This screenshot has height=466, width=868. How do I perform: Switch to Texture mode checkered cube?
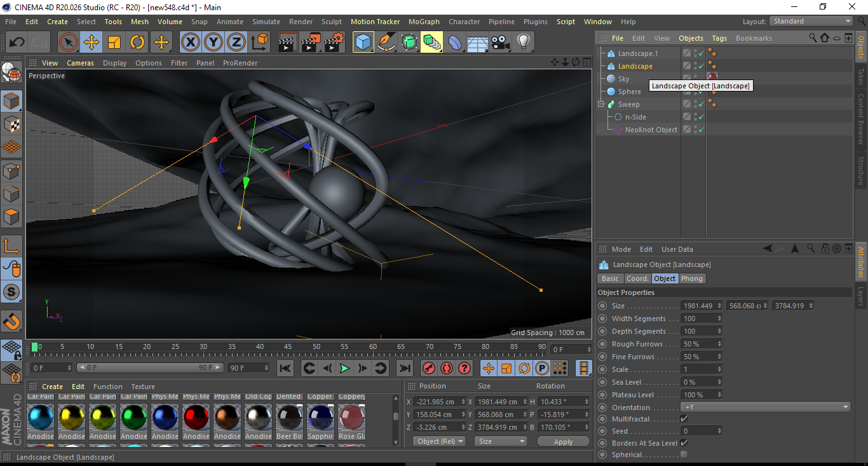tap(11, 124)
